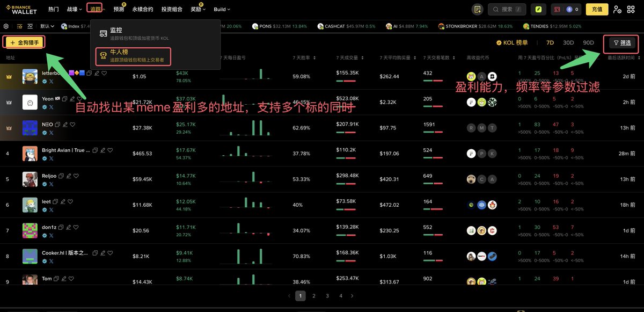
Task: Edit the remark for Bright Avian
Action: coord(101,150)
